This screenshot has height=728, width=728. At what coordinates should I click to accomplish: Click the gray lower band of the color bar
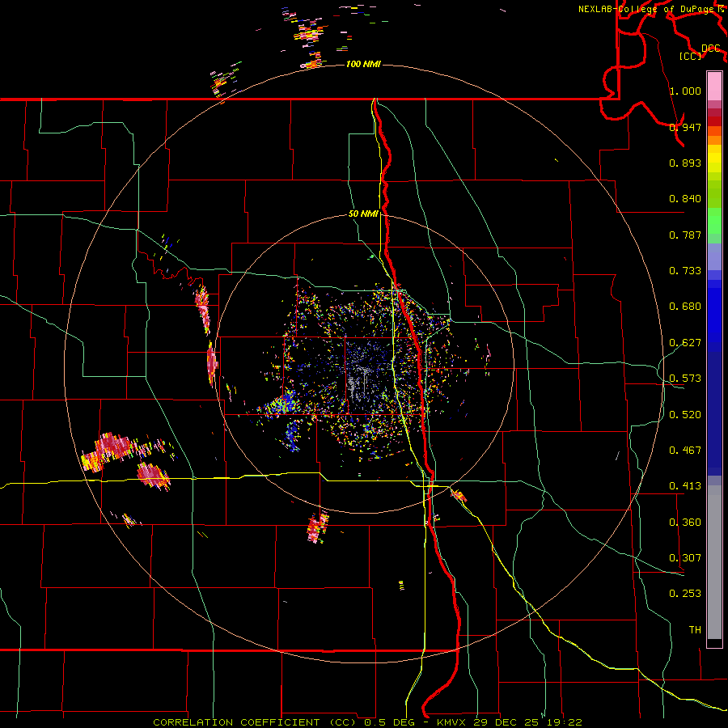click(714, 562)
